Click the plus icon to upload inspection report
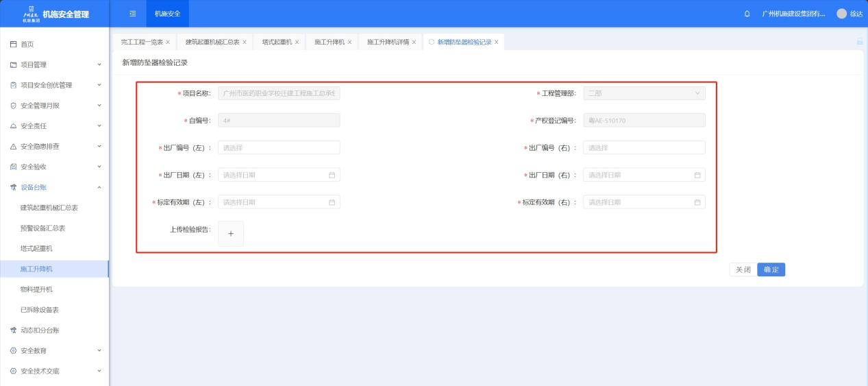The image size is (868, 386). click(231, 234)
